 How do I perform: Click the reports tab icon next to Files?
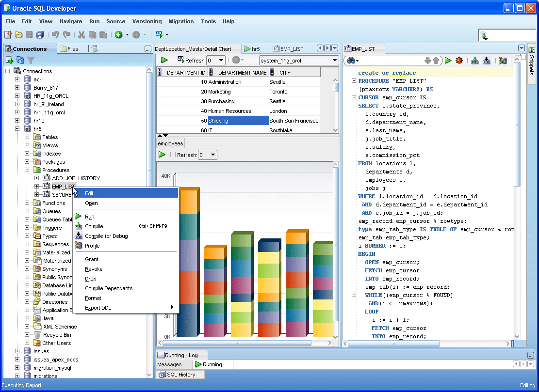(x=94, y=49)
